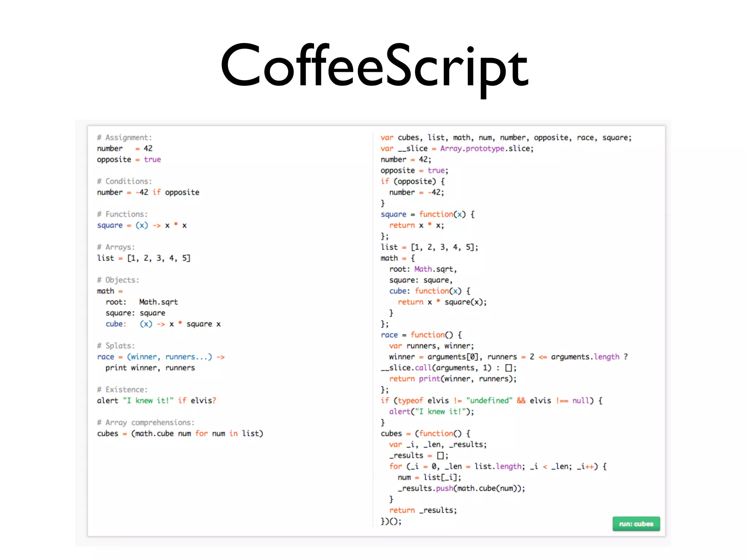Click the '# Objects:' comment
Screen dimensions: 747x560
[x=118, y=280]
